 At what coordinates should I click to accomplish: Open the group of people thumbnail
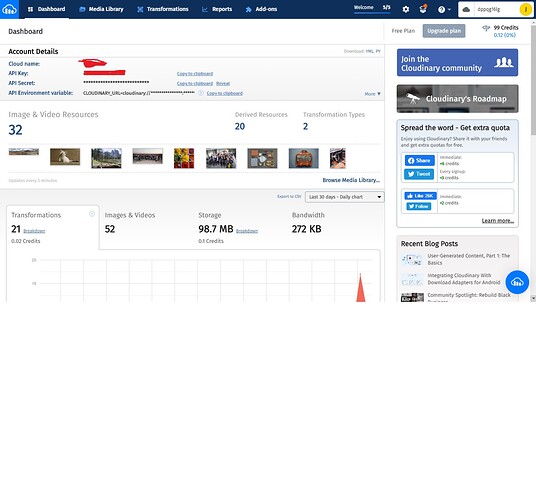(x=221, y=158)
